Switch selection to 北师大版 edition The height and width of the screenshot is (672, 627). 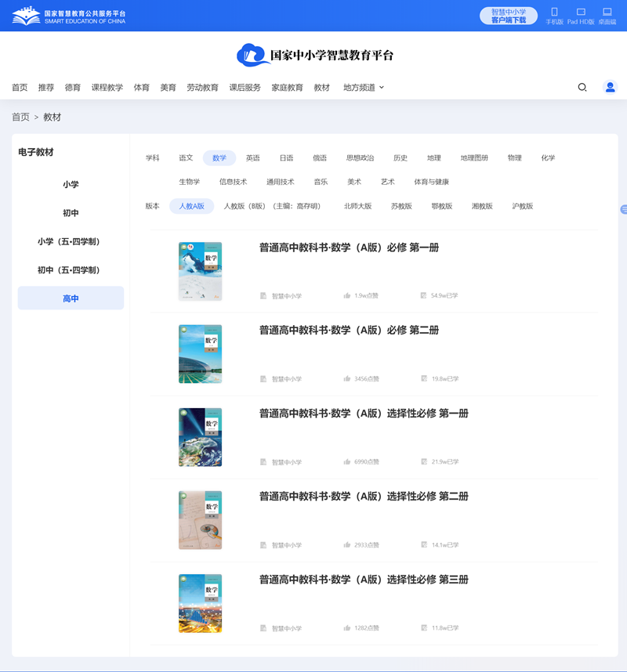coord(358,206)
